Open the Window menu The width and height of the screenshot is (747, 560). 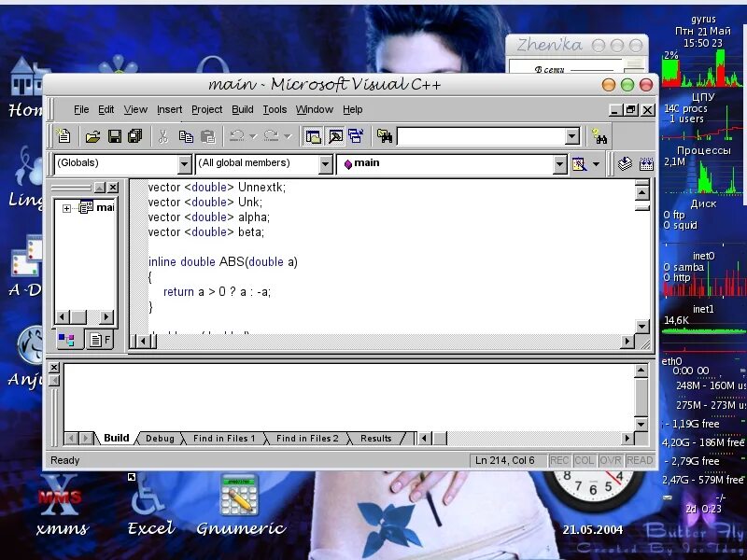tap(315, 109)
